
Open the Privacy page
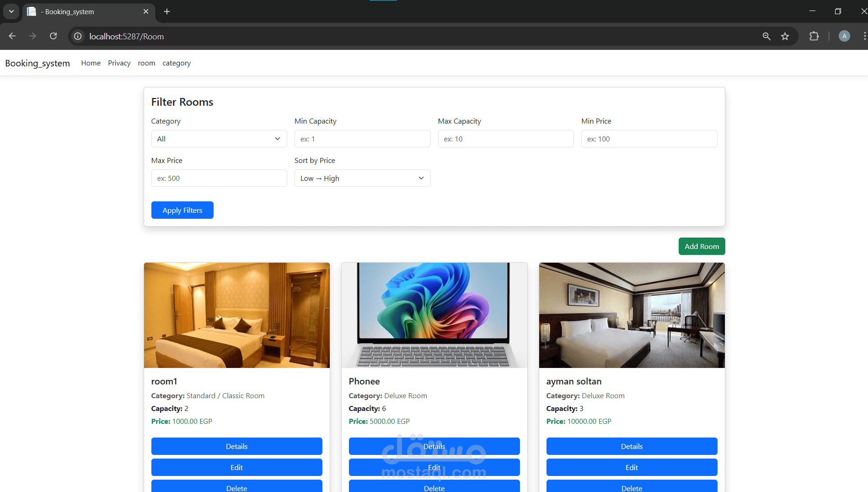click(119, 63)
